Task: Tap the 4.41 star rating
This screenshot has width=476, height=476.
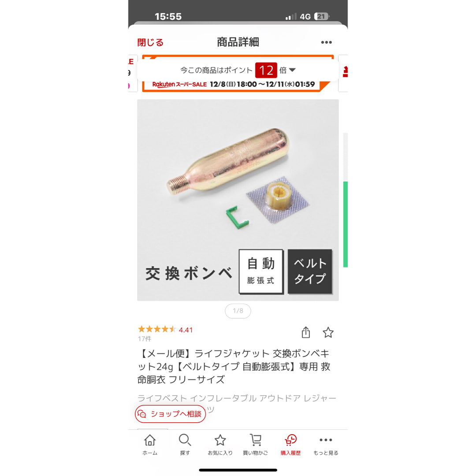Action: 165,330
